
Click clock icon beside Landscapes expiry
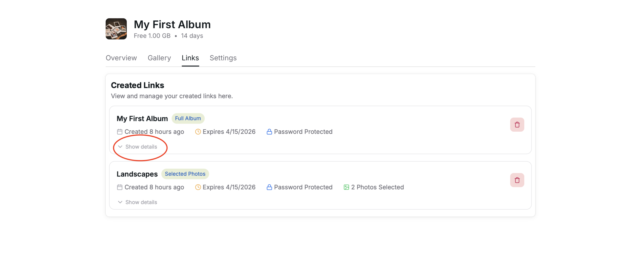[198, 187]
